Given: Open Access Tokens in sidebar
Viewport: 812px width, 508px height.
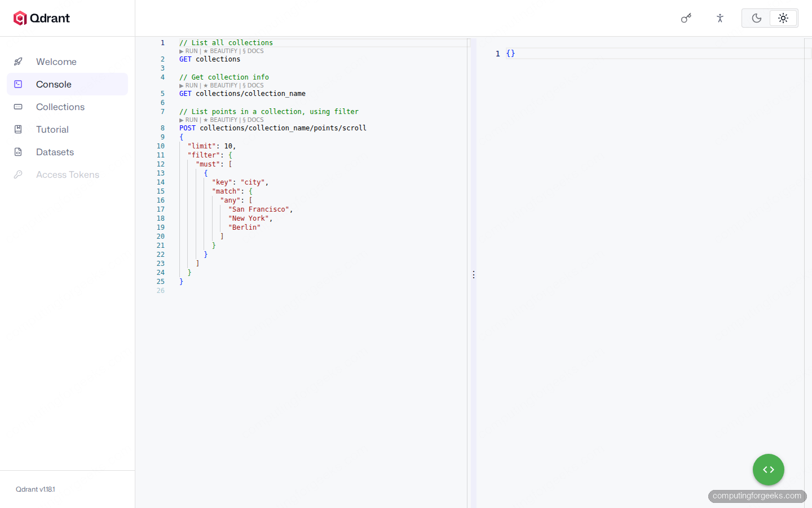Looking at the screenshot, I should (67, 174).
